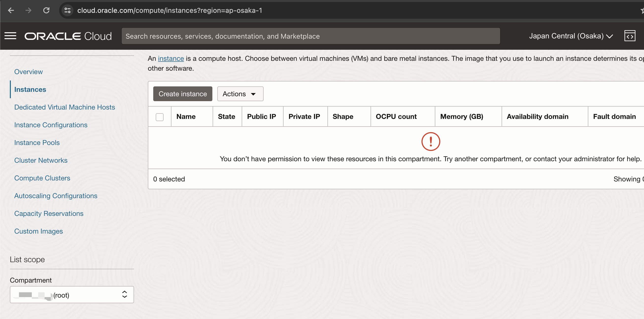Select the Instances menu item
Viewport: 644px width, 319px height.
coord(30,89)
